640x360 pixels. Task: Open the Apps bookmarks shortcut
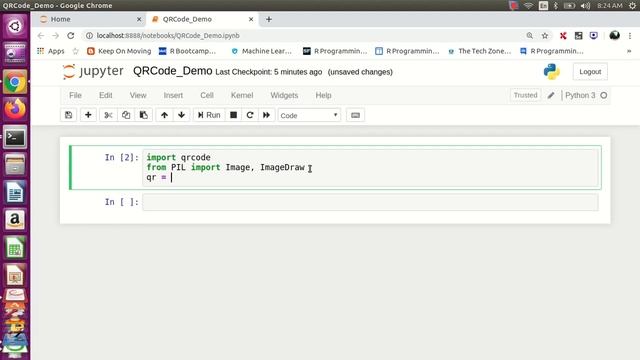click(51, 51)
